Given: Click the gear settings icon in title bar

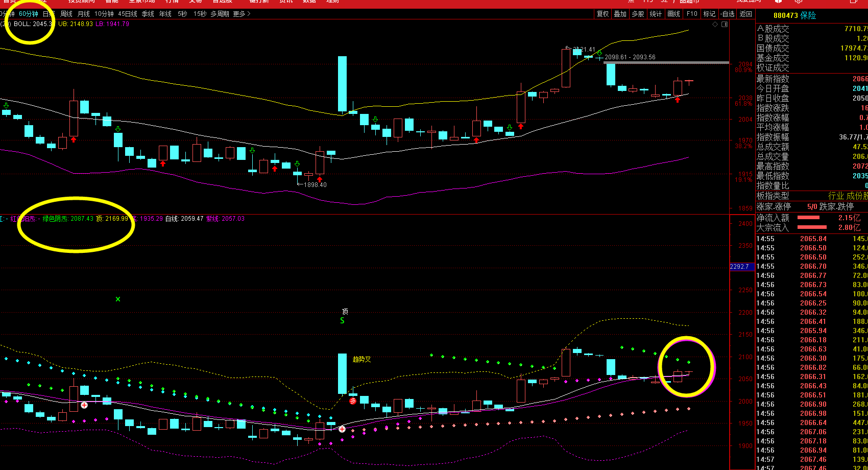Looking at the screenshot, I should 799,2.
